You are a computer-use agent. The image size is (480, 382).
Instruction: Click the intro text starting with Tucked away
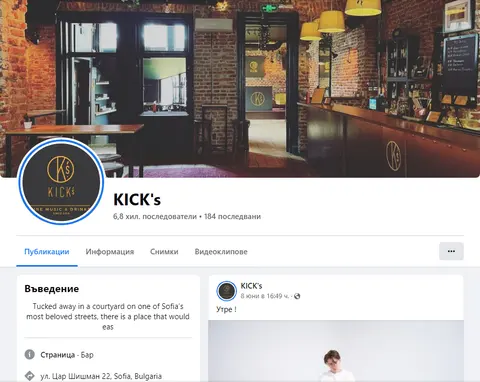pyautogui.click(x=108, y=316)
